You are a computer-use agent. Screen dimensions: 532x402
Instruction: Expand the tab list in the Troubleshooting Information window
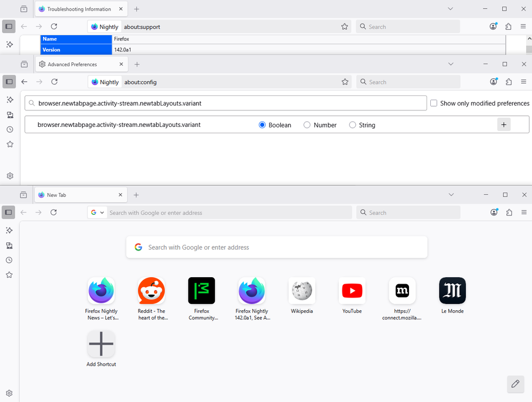click(x=450, y=9)
